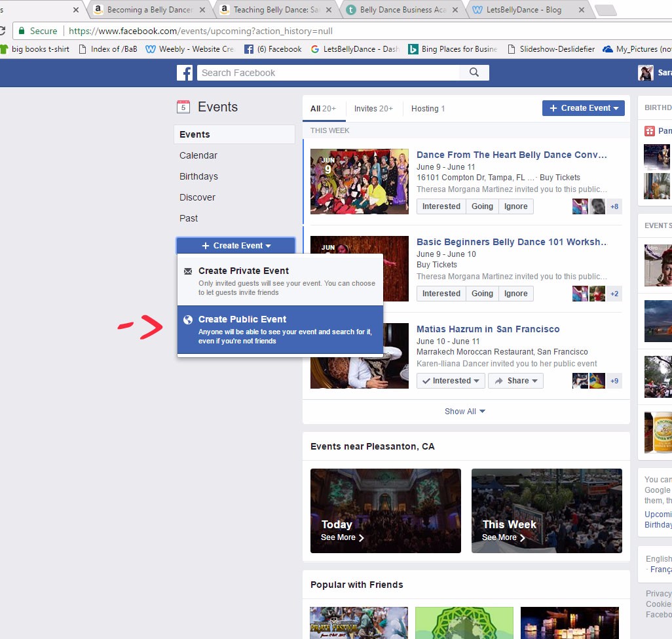Click the envelope icon for private event
Screen dimensions: 672x639
188,271
